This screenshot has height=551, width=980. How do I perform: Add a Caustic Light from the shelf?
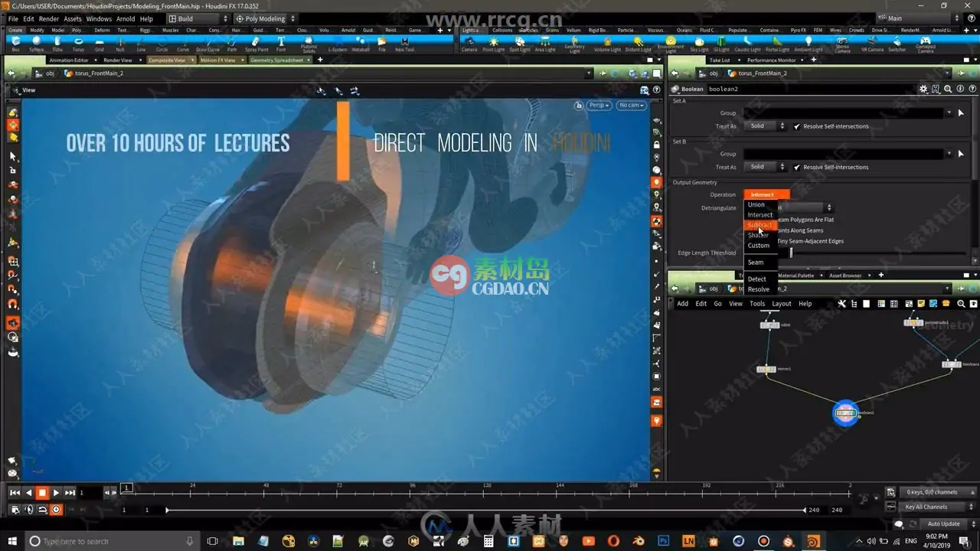747,44
